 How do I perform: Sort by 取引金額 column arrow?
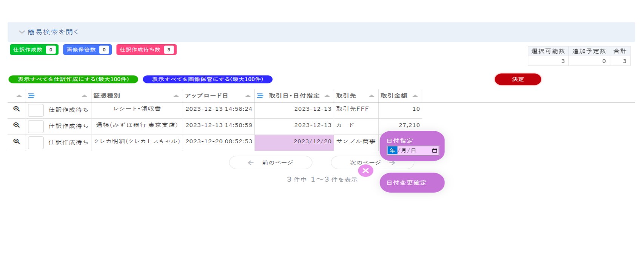[415, 96]
